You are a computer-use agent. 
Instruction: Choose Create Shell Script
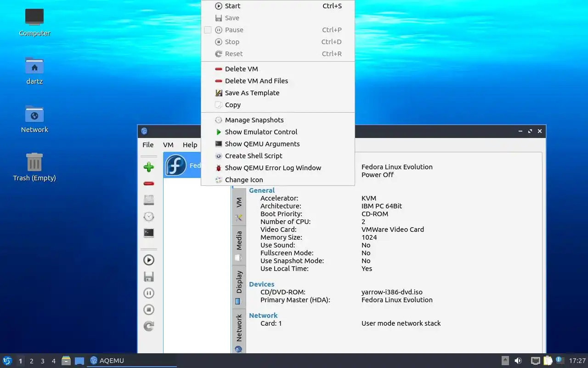[278, 156]
